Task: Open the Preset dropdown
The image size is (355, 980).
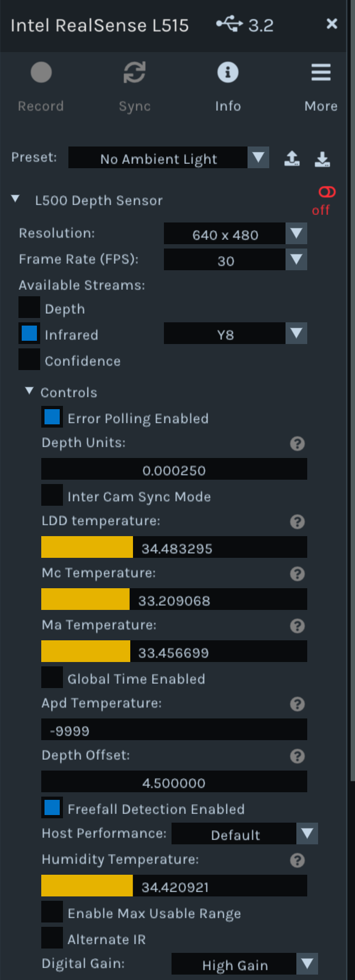Action: [x=259, y=157]
